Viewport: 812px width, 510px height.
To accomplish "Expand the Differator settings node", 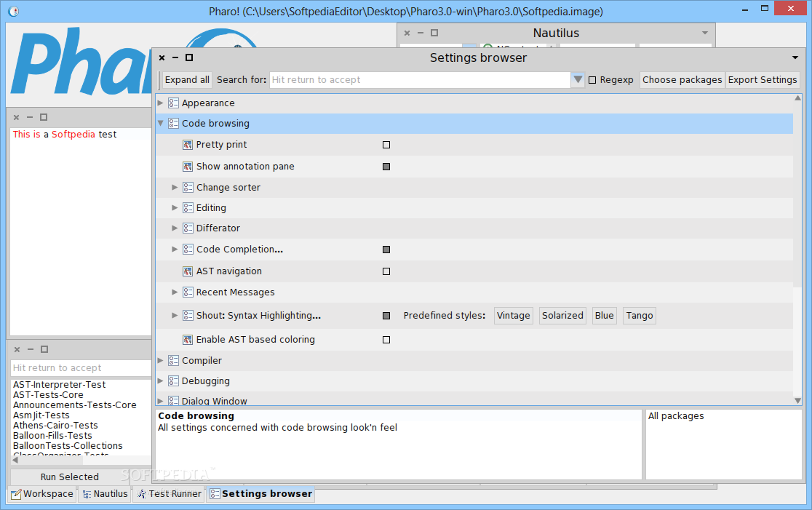I will pos(175,228).
